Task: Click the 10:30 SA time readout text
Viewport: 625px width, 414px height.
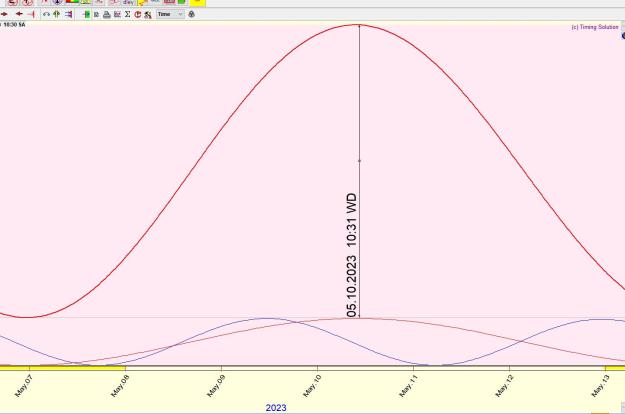Action: tap(14, 25)
